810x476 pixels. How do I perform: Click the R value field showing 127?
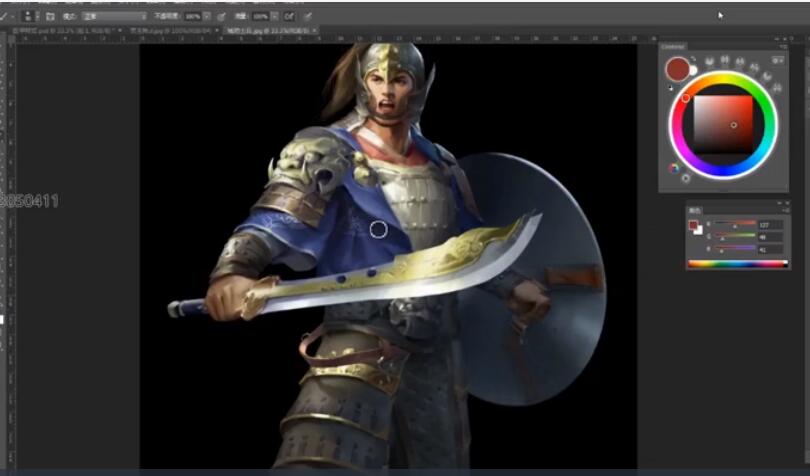(770, 225)
